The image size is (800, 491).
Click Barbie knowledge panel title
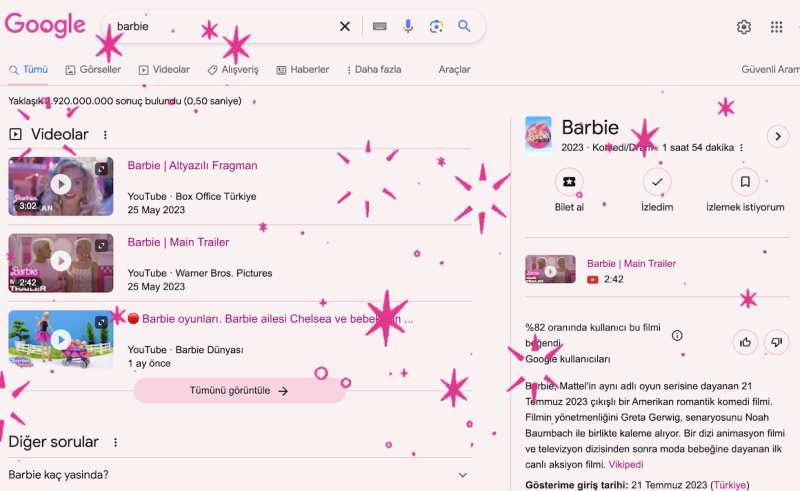(x=590, y=127)
